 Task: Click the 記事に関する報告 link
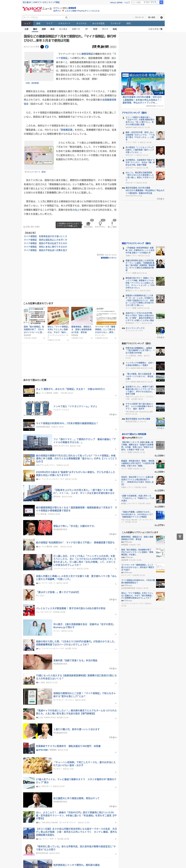coord(32,227)
